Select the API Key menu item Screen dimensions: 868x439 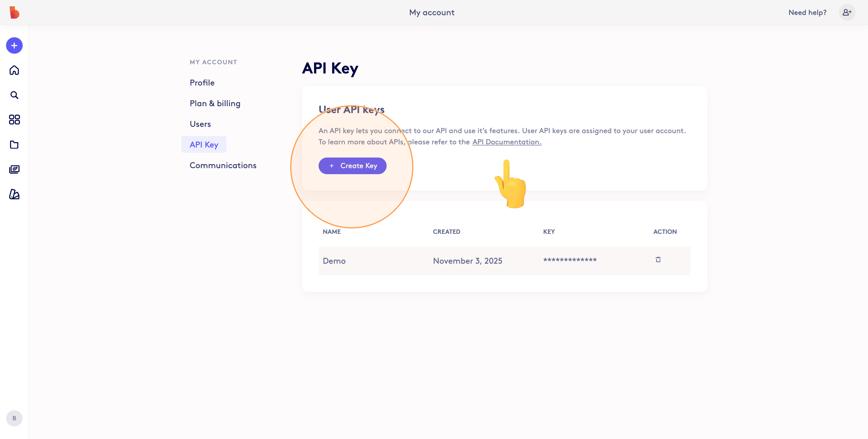coord(204,145)
